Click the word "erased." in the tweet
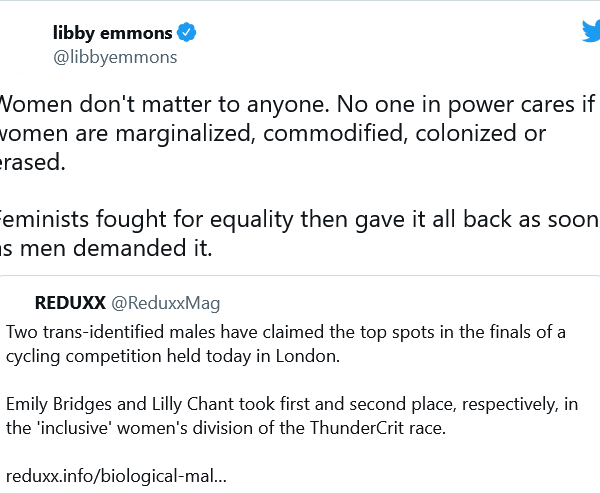Viewport: 600px width, 493px height. (32, 164)
